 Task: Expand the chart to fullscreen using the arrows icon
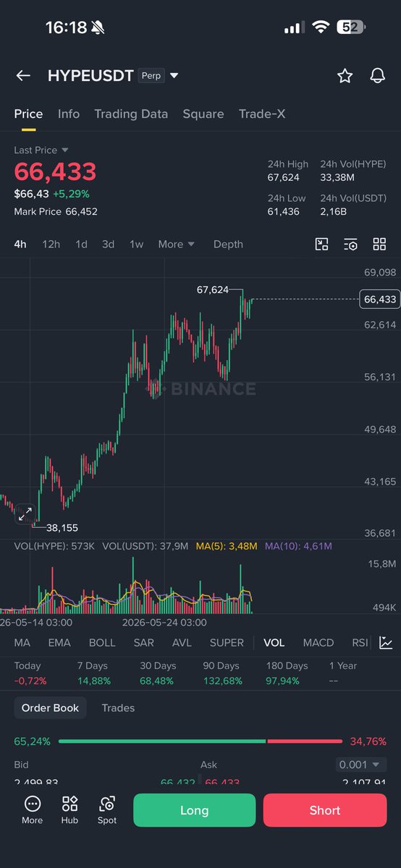coord(25,514)
